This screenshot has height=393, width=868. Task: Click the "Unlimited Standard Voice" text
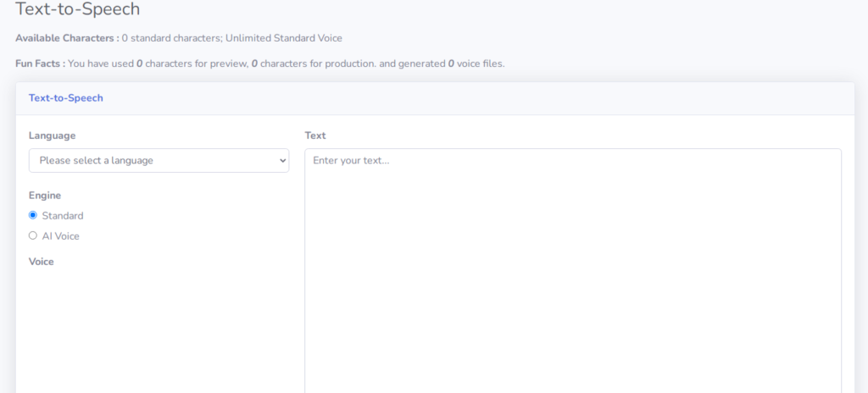point(284,38)
